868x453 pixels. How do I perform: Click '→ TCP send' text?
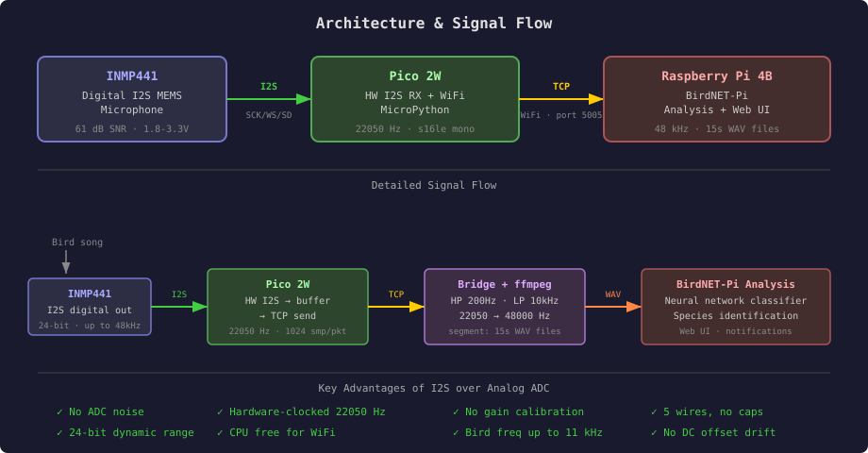pyautogui.click(x=288, y=315)
